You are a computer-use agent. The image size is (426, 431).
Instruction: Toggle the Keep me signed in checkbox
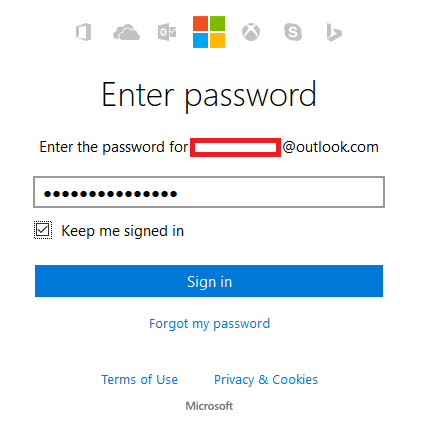(x=43, y=230)
